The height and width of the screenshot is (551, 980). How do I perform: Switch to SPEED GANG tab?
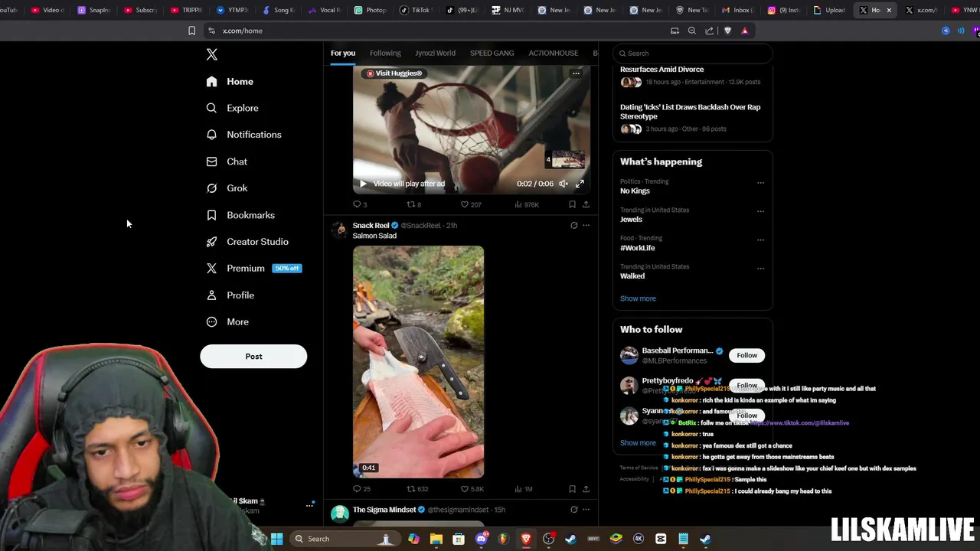pyautogui.click(x=492, y=53)
